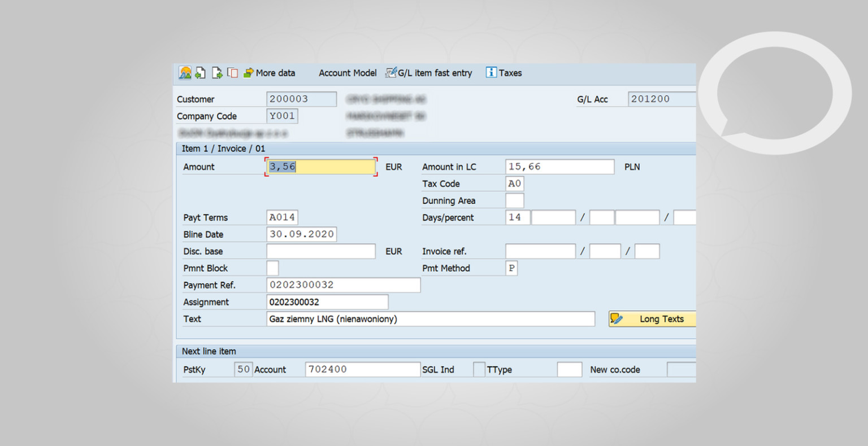Viewport: 868px width, 446px height.
Task: Click the New co.code field
Action: point(682,369)
